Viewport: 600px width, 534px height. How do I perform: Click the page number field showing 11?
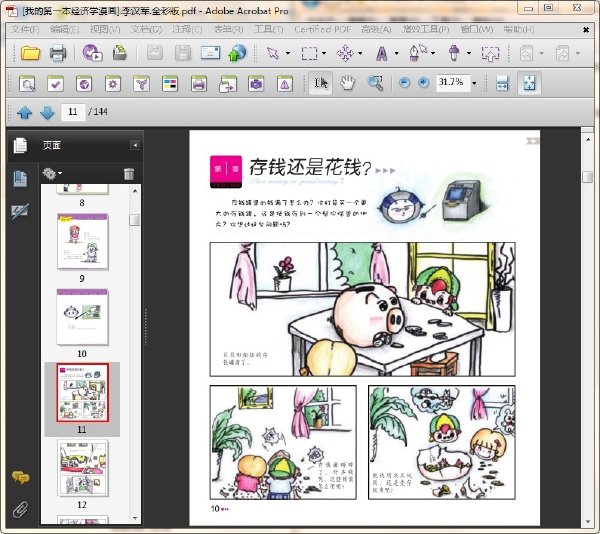tap(73, 112)
